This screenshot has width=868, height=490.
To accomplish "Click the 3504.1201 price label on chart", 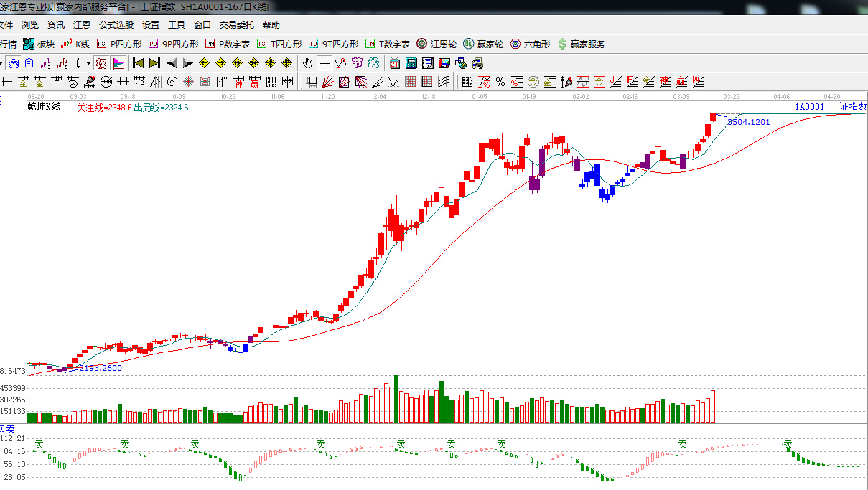I will 748,122.
